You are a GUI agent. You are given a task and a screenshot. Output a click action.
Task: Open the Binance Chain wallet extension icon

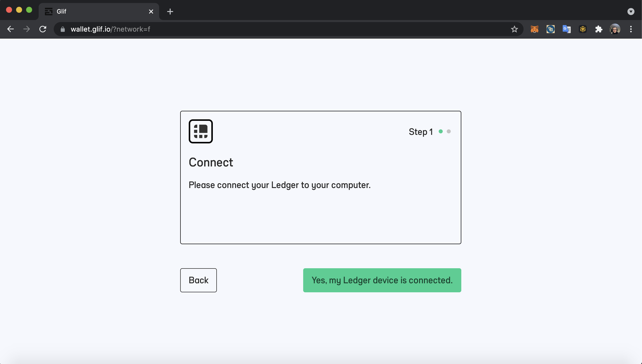pyautogui.click(x=583, y=29)
